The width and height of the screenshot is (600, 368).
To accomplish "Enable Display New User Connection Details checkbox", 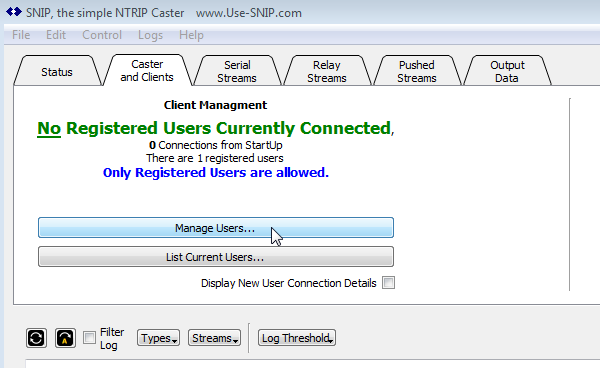I will pyautogui.click(x=388, y=283).
